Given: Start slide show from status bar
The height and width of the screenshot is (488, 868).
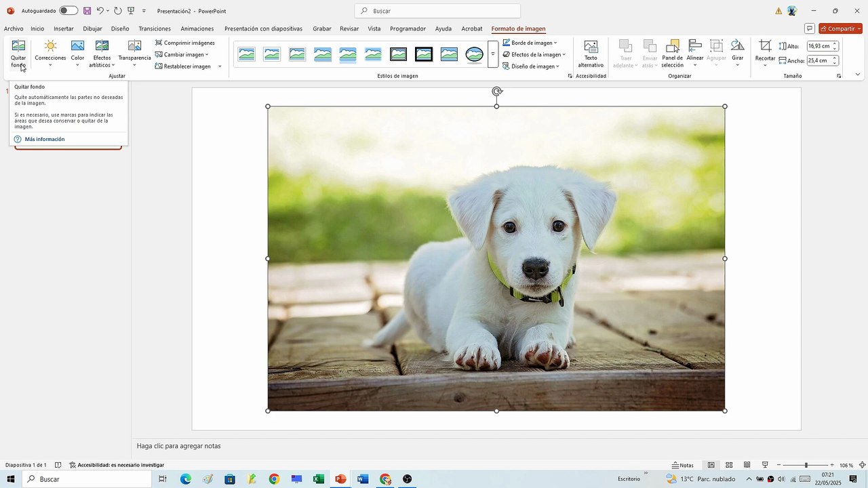Looking at the screenshot, I should pyautogui.click(x=765, y=465).
